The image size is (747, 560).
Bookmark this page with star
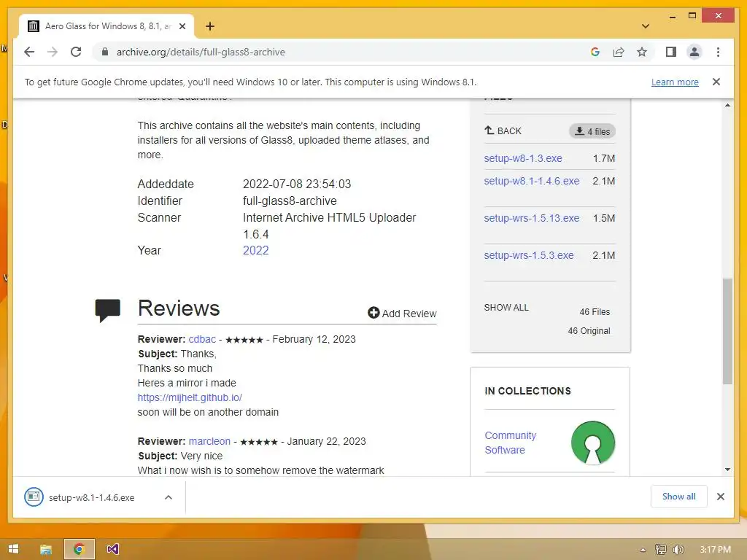tap(642, 52)
